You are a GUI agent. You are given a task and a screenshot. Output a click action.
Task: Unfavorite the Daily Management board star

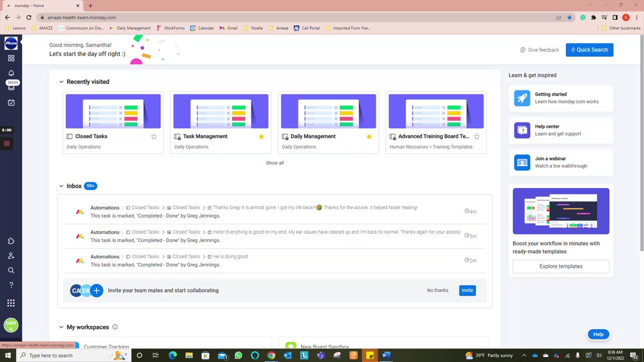[369, 136]
